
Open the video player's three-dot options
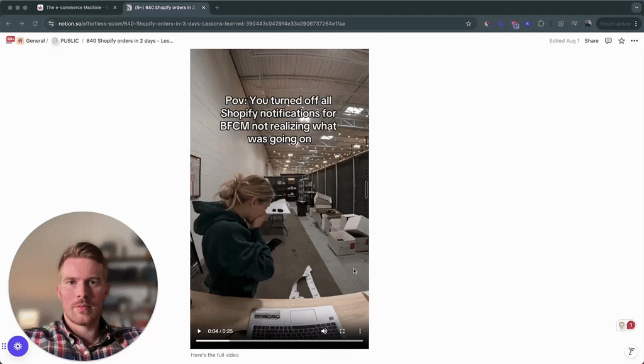pos(360,331)
